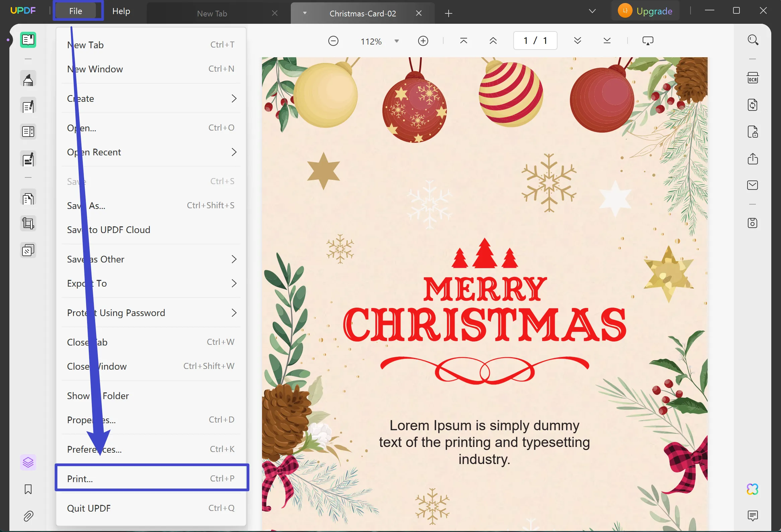Open the Help menu

[x=121, y=11]
